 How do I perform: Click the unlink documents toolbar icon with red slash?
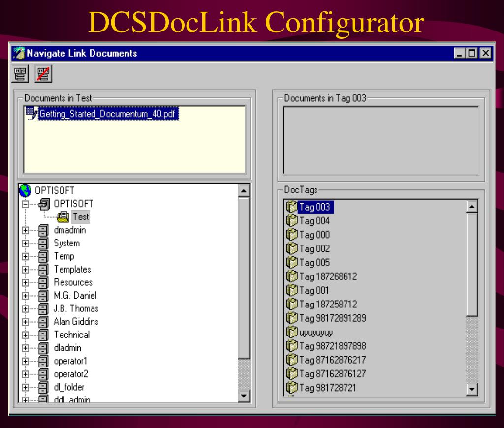pos(43,74)
